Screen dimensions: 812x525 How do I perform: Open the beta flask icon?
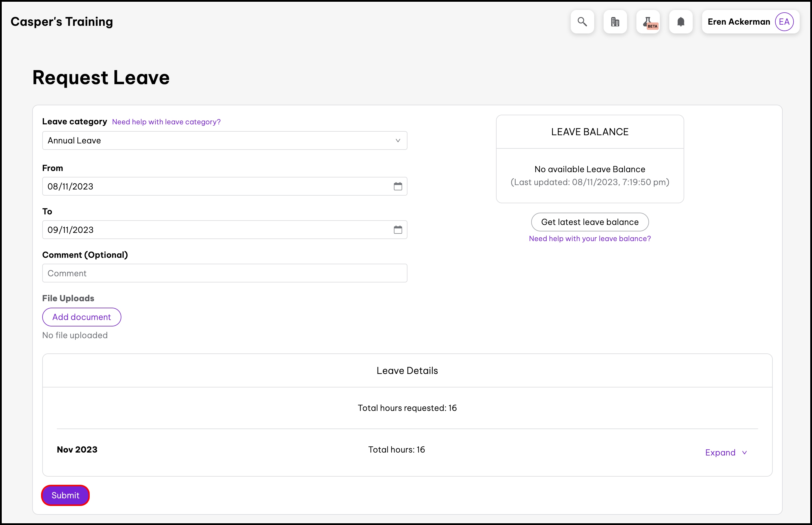pyautogui.click(x=648, y=22)
